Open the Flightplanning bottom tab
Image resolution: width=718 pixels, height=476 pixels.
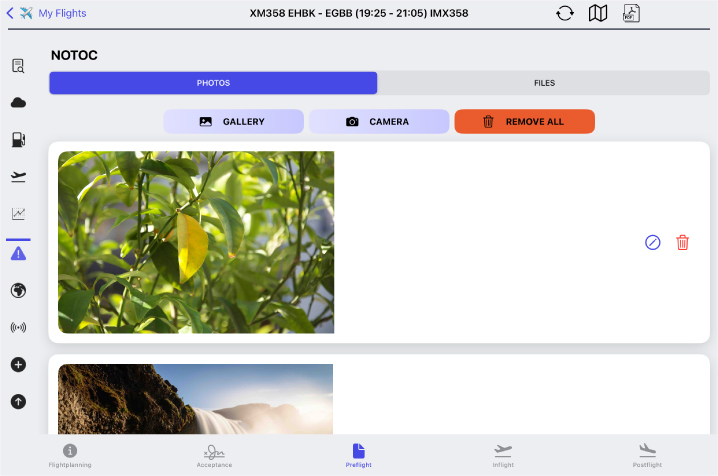[70, 456]
